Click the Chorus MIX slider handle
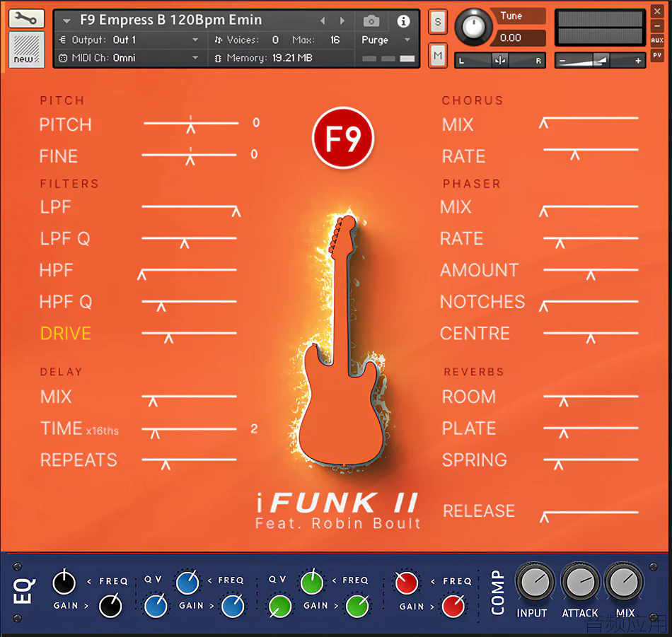 (543, 123)
